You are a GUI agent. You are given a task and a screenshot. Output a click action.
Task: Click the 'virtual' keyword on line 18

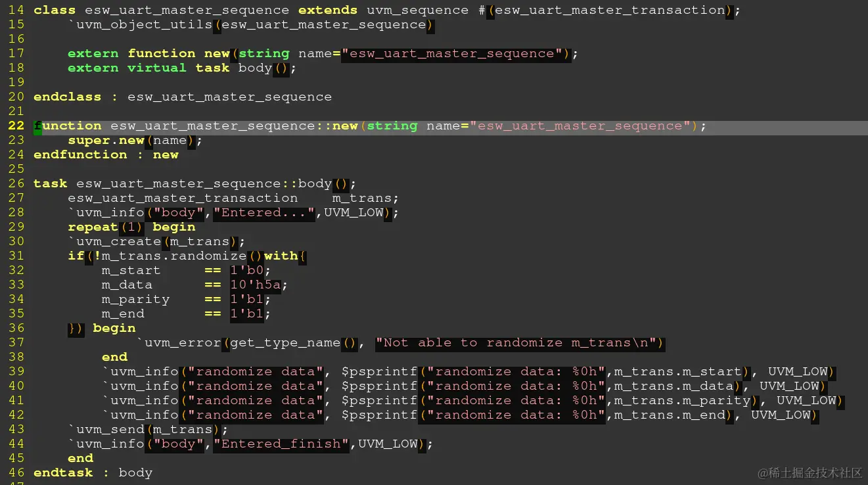(x=157, y=68)
